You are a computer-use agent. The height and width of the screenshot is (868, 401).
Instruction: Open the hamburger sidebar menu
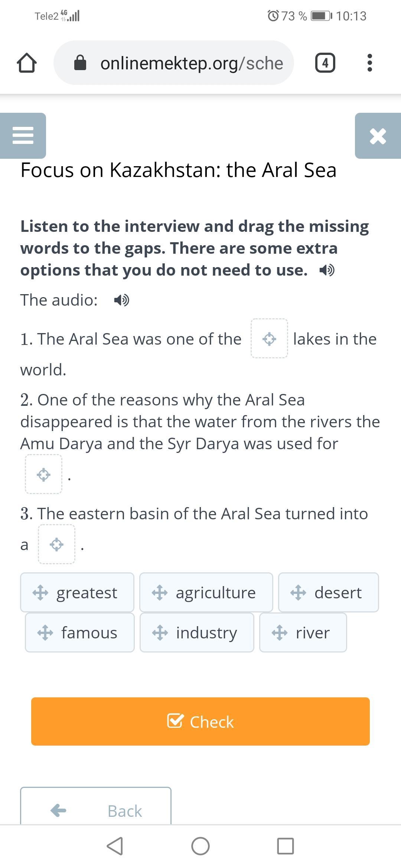[x=23, y=135]
